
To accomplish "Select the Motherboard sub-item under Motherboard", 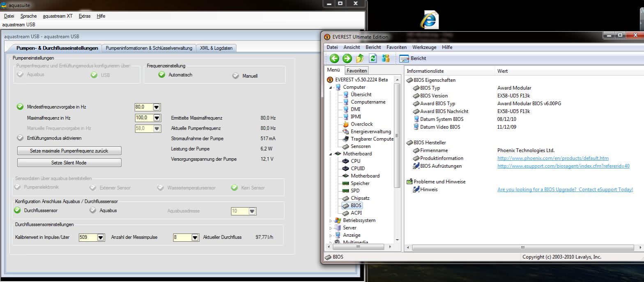I will click(x=365, y=176).
